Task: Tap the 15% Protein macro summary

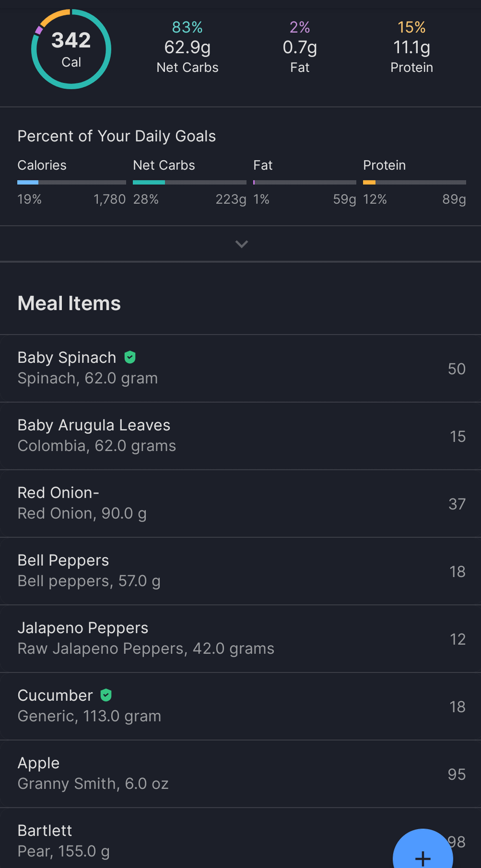Action: (411, 47)
